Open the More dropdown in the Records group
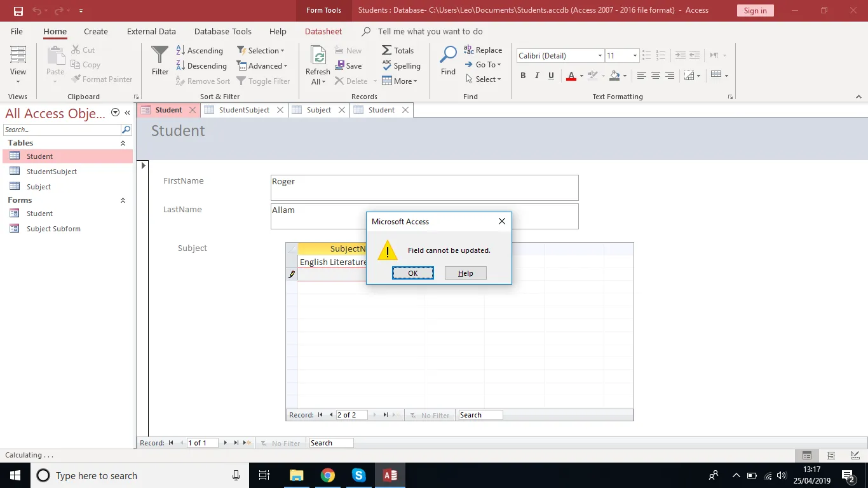The image size is (868, 488). tap(400, 81)
